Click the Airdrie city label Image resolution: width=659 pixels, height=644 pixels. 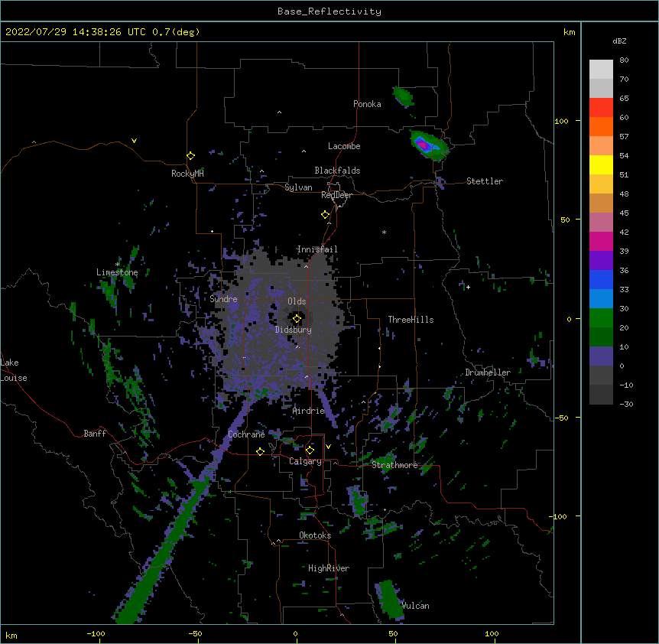[309, 411]
